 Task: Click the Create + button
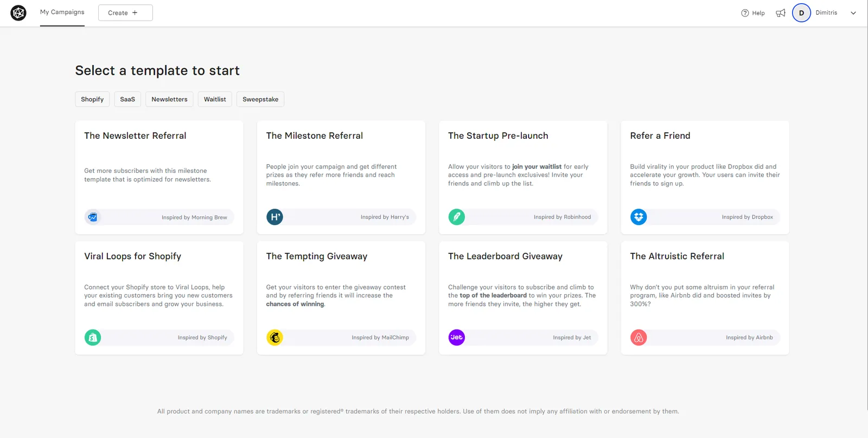point(125,12)
